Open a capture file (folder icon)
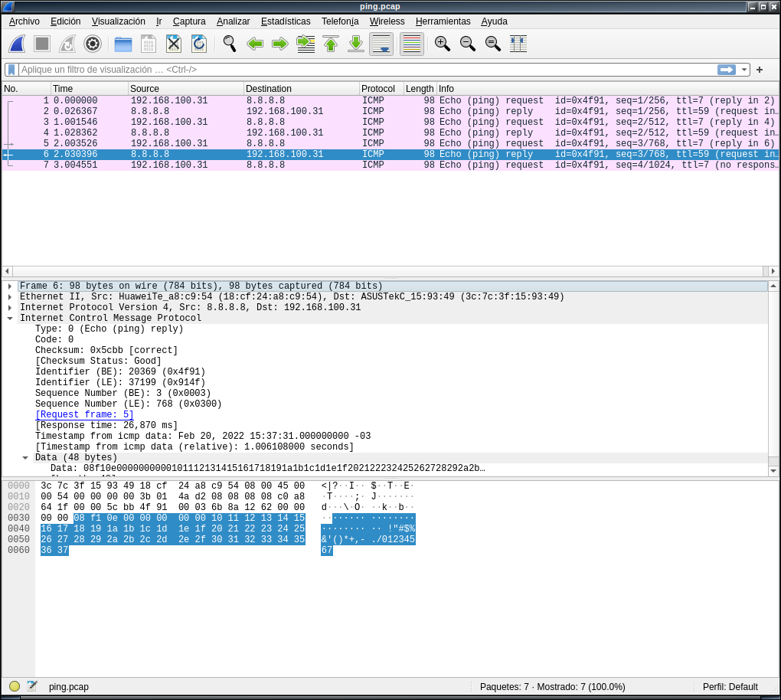781x700 pixels. click(x=123, y=44)
